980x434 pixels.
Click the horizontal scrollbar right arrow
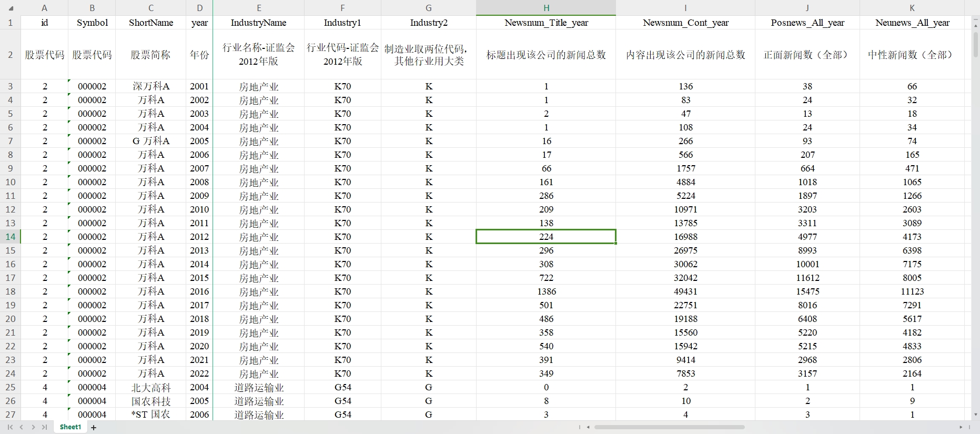click(961, 427)
